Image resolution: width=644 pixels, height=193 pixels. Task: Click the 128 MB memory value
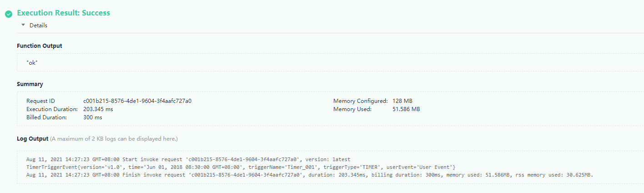pyautogui.click(x=402, y=101)
